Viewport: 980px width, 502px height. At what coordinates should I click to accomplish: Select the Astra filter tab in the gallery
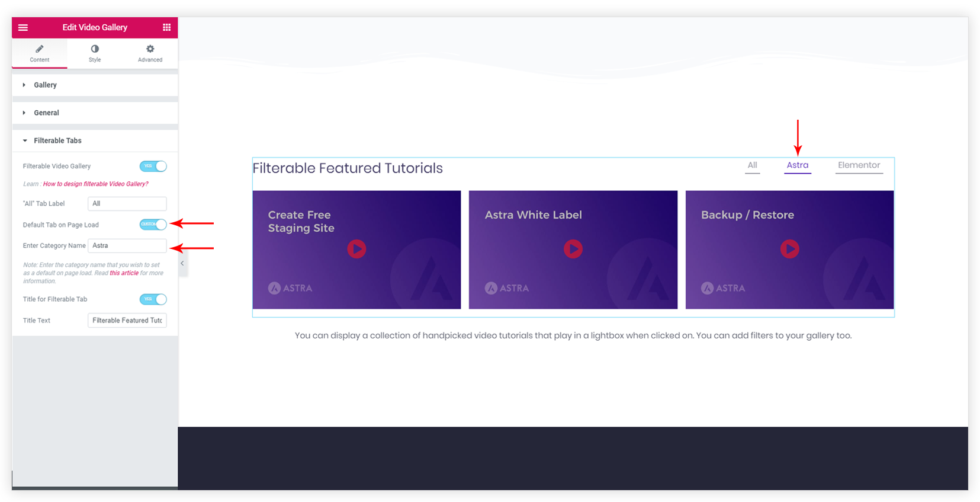pos(798,165)
